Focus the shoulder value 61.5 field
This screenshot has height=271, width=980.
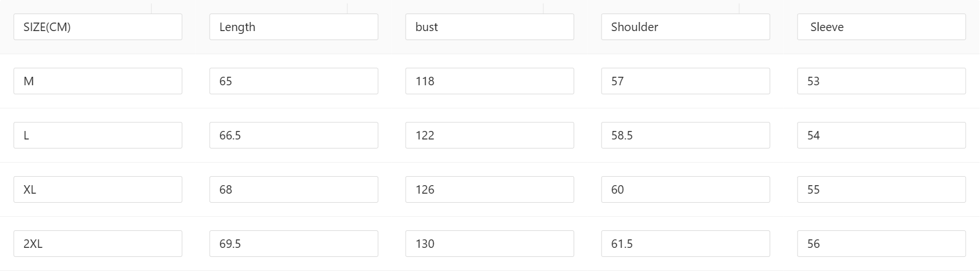[x=685, y=244]
